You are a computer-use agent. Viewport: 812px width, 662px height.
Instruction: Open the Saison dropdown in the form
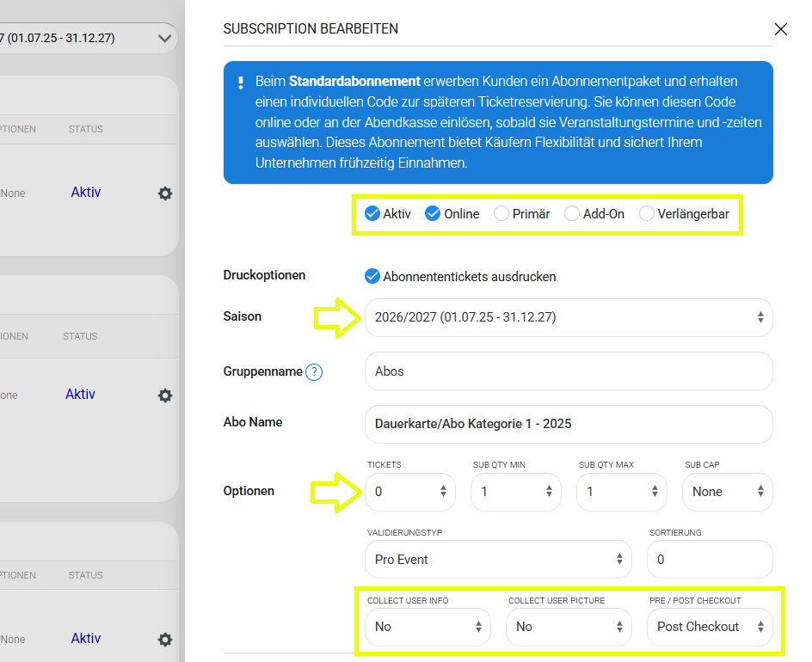click(x=568, y=317)
